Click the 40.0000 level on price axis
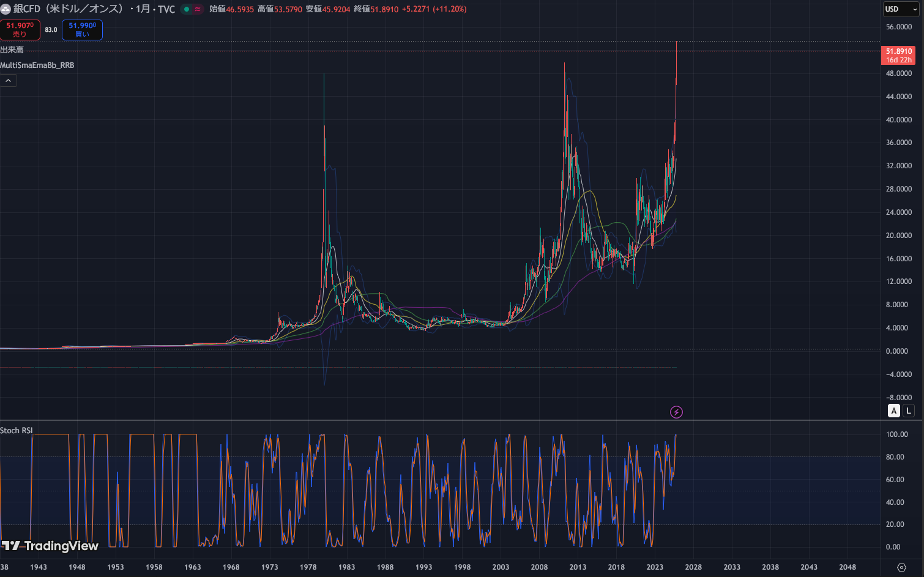The width and height of the screenshot is (924, 577). pos(898,120)
